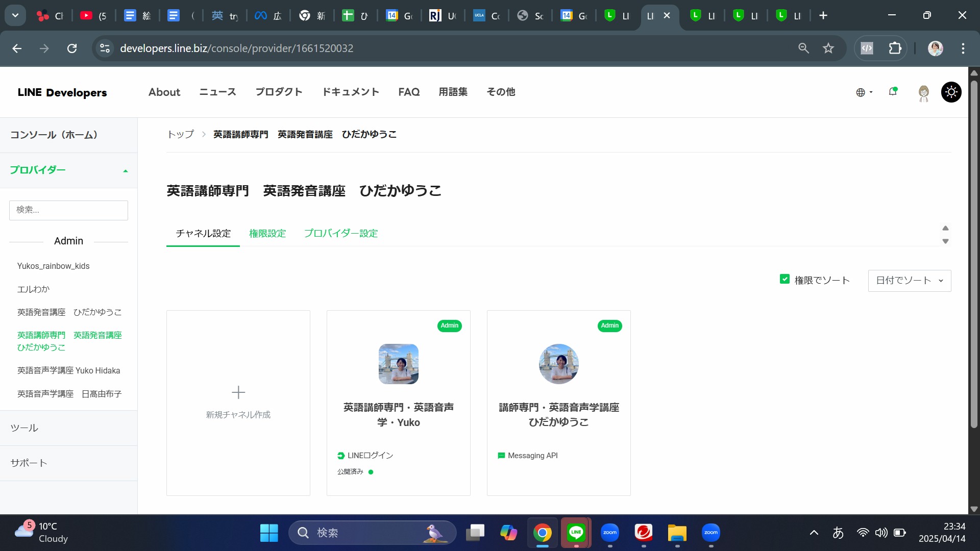Open the About menu item
The height and width of the screenshot is (551, 980).
[164, 92]
